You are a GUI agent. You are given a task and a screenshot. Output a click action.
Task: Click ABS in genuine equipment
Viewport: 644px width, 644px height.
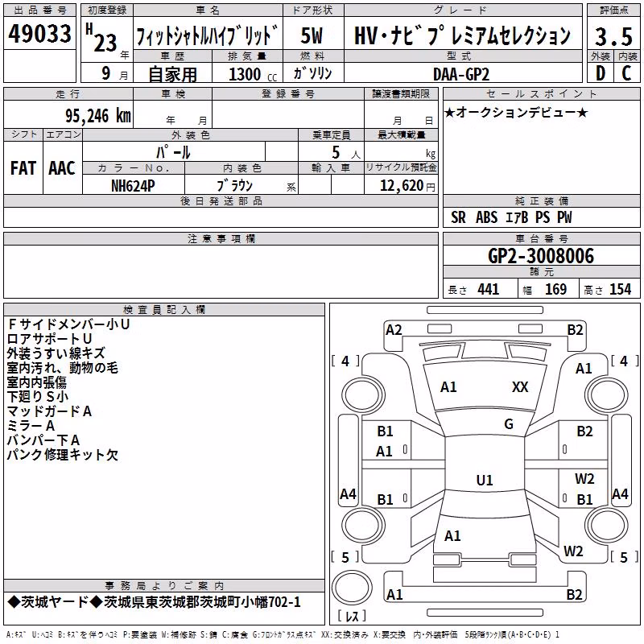point(486,217)
